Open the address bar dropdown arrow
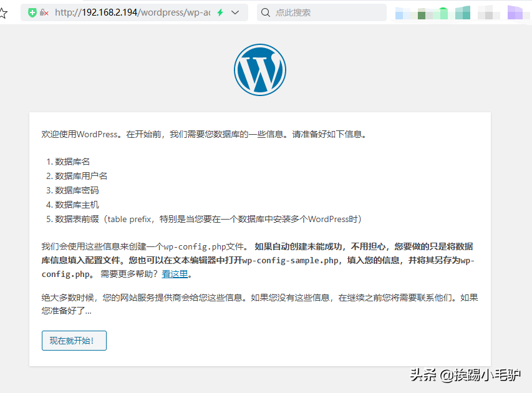 (x=235, y=12)
